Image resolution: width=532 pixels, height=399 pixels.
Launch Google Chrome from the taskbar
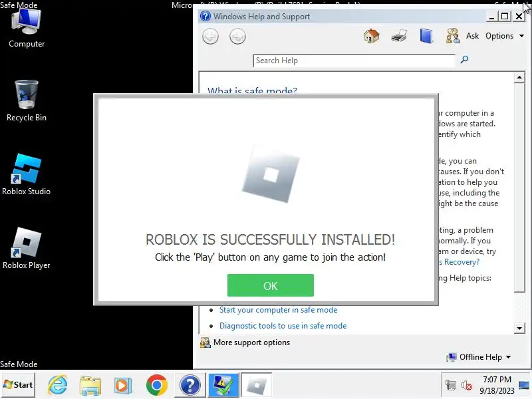(157, 385)
